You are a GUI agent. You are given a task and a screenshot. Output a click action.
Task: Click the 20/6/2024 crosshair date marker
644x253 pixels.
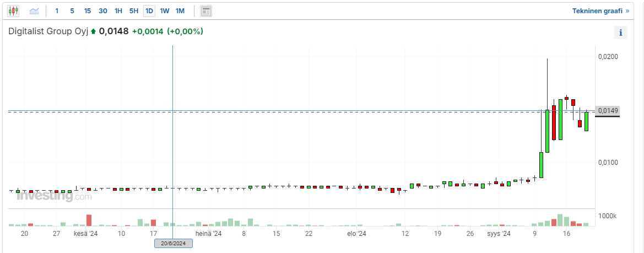click(174, 243)
